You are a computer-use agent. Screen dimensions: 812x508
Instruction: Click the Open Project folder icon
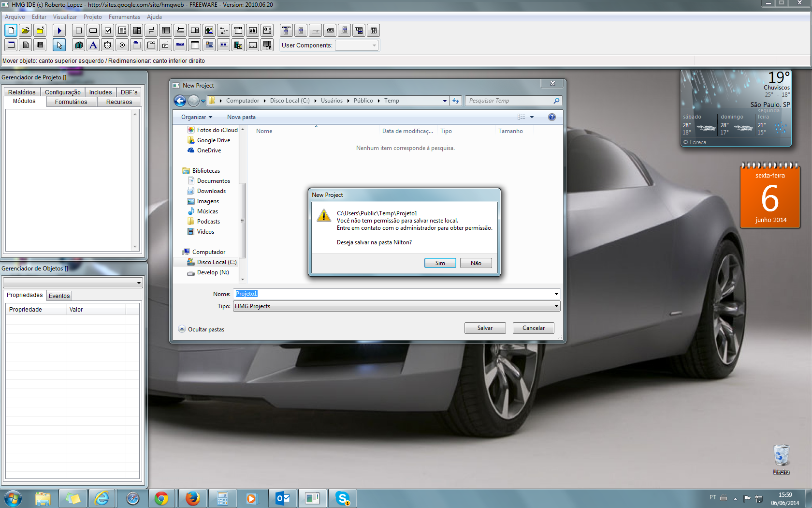click(26, 30)
